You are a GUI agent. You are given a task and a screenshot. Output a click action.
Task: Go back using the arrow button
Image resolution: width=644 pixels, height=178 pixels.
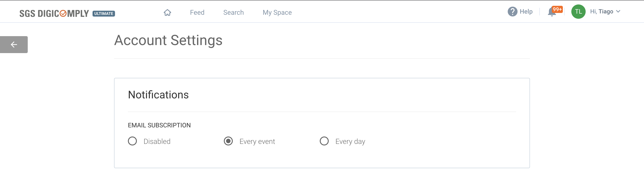(x=13, y=44)
